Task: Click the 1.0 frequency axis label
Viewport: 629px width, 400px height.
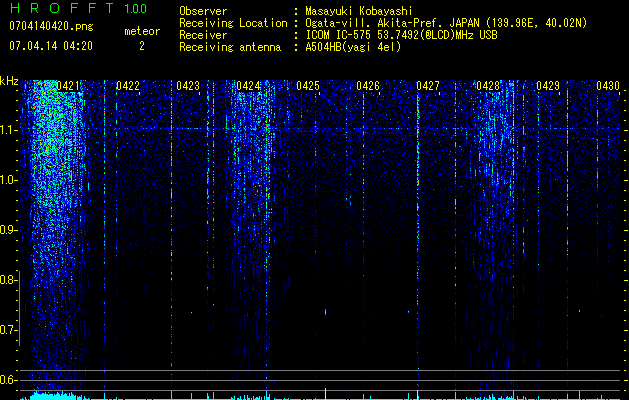Action: tap(9, 180)
